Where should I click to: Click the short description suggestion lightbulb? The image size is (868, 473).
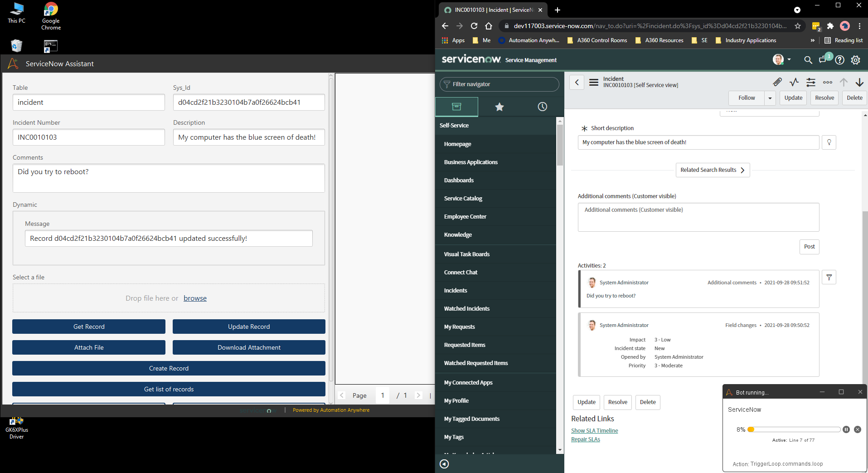click(829, 142)
